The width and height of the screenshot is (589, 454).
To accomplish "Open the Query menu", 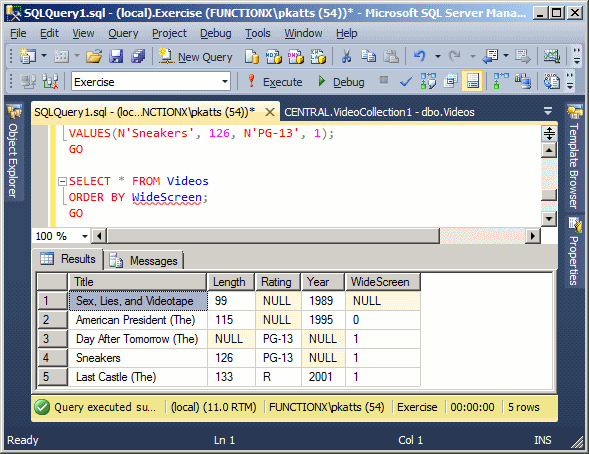I will (123, 33).
